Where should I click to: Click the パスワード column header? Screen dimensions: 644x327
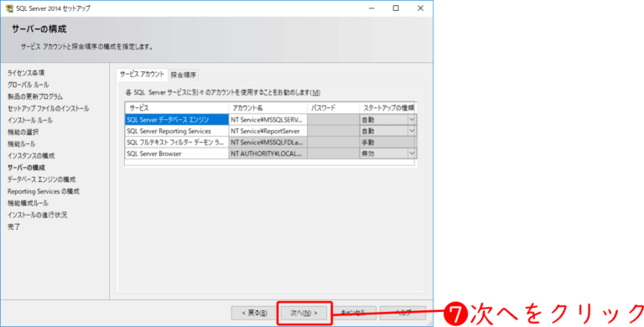pyautogui.click(x=333, y=108)
